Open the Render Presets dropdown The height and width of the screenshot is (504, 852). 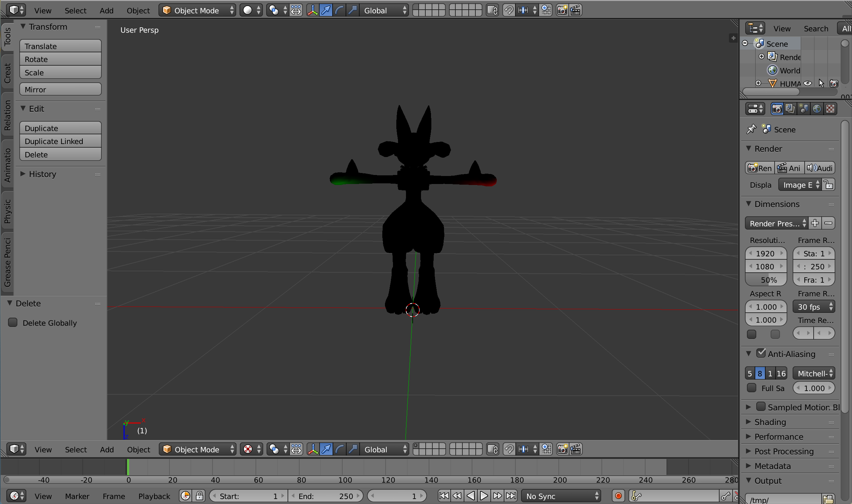[776, 223]
